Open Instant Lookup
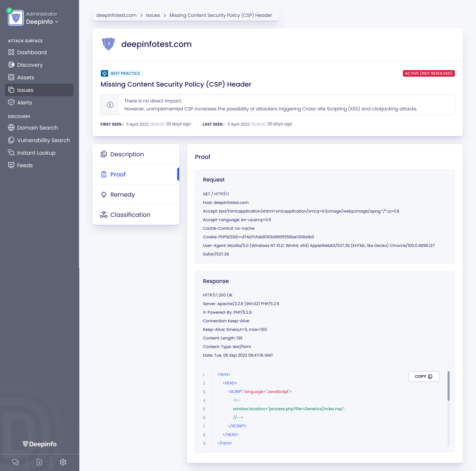 (x=36, y=153)
